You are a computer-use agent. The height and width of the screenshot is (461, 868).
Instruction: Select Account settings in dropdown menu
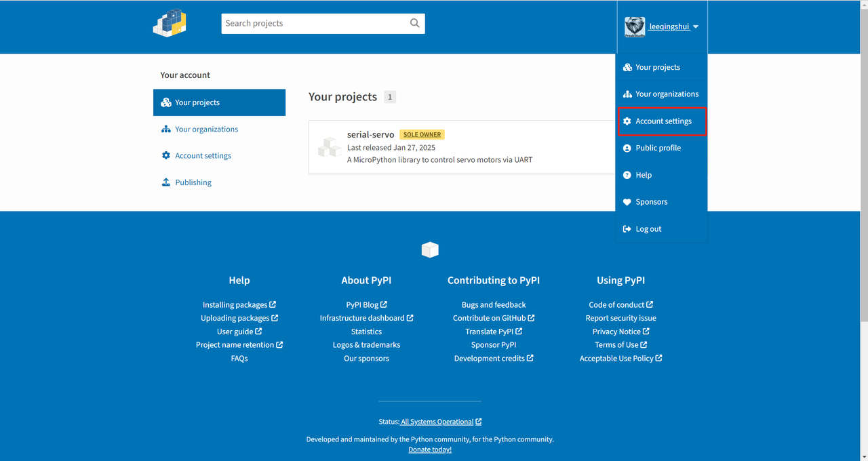coord(662,121)
